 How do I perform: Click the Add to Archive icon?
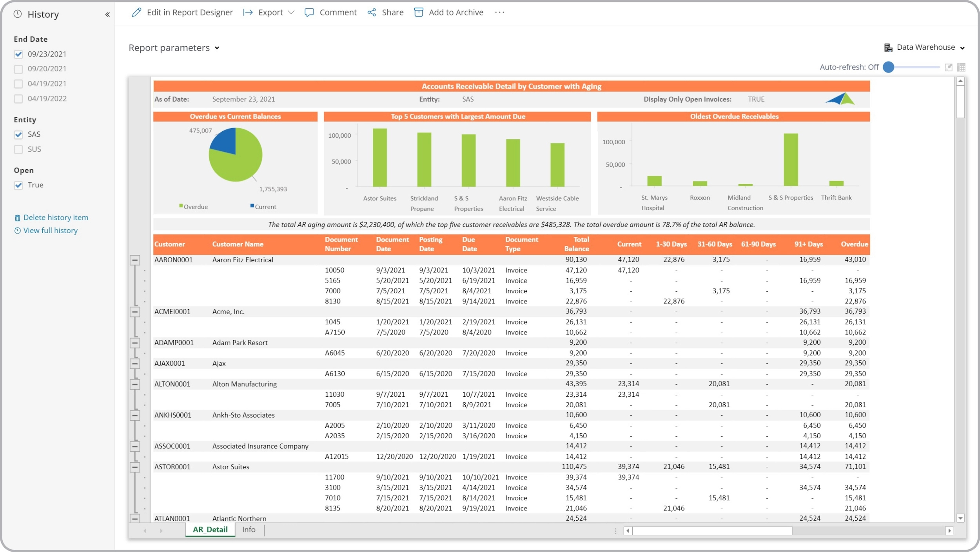418,12
